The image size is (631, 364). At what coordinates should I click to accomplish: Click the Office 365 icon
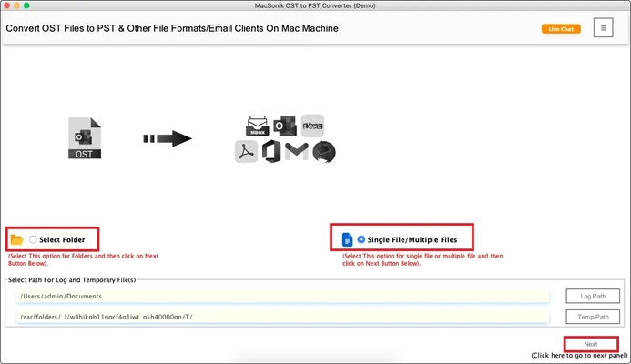(x=271, y=152)
